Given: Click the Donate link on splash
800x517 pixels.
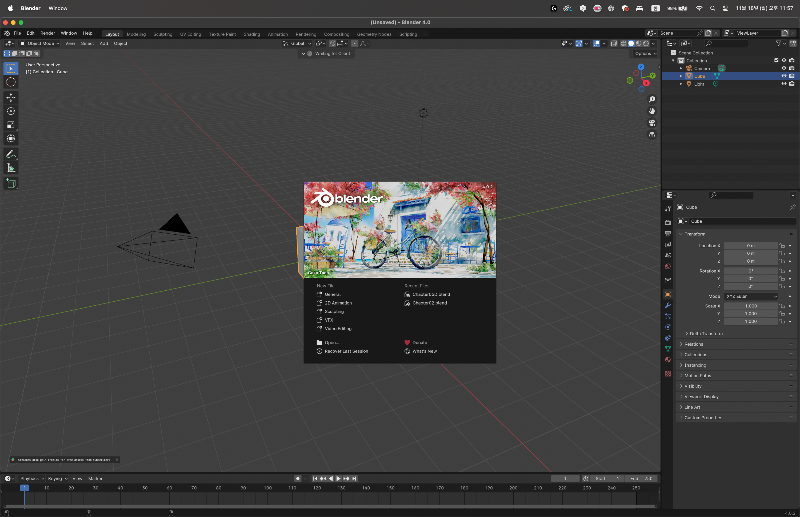Looking at the screenshot, I should pos(416,342).
